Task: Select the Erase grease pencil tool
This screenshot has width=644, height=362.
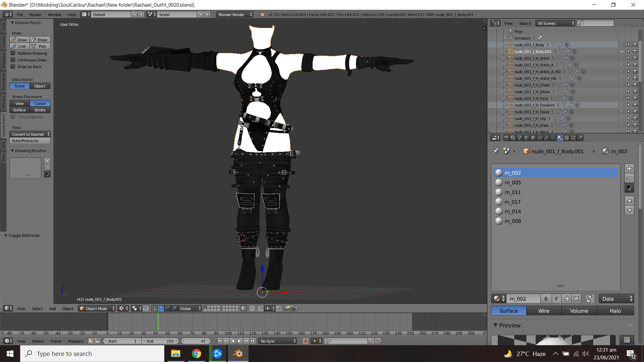Action: point(40,40)
